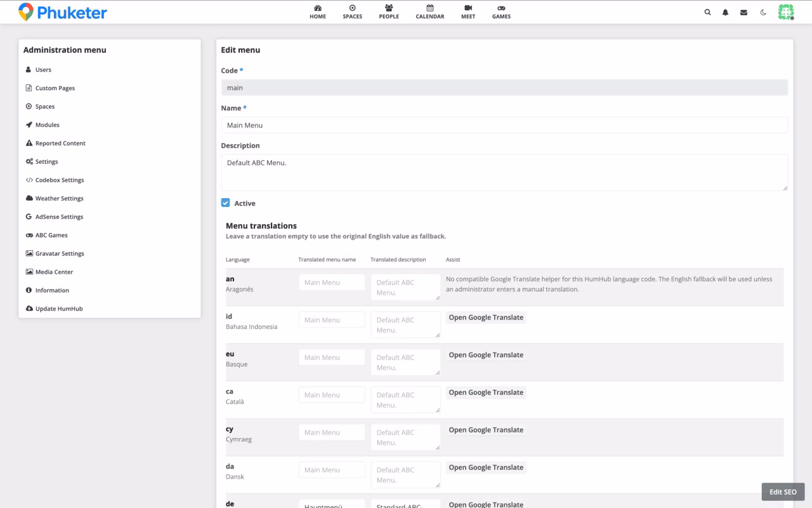Click the AdSense Settings Google icon
This screenshot has height=508, width=812.
point(29,217)
